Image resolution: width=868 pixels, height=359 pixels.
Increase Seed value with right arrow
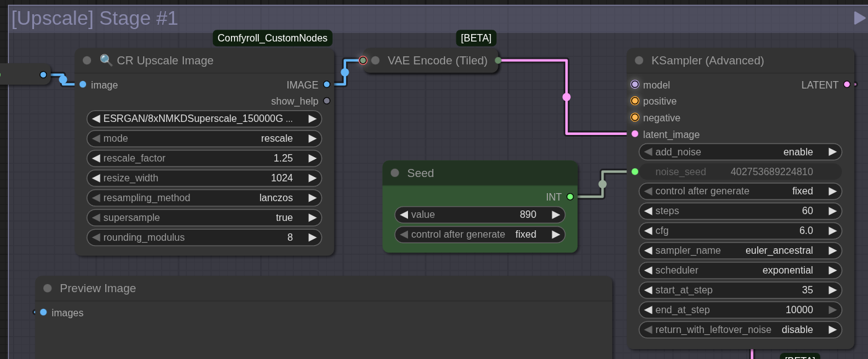(x=556, y=215)
